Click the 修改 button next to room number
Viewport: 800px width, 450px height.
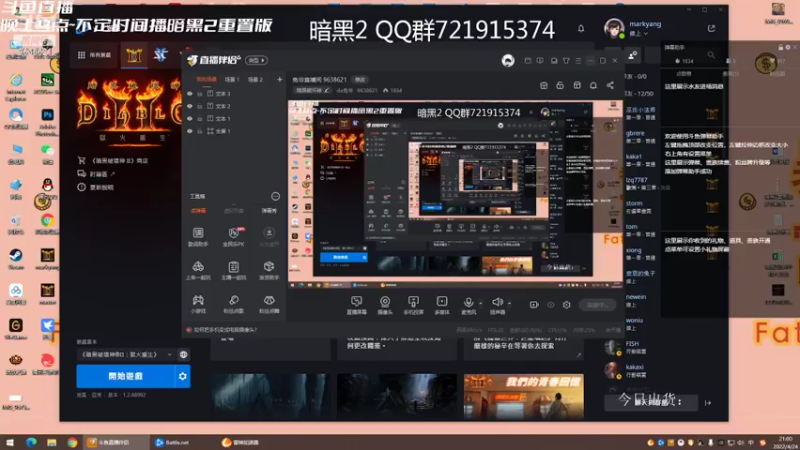point(360,80)
